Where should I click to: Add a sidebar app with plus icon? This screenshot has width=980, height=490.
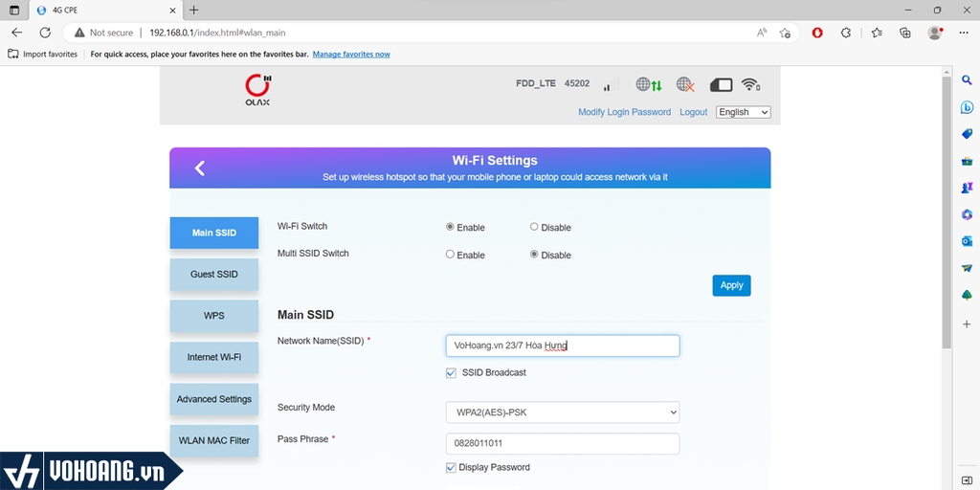[967, 323]
